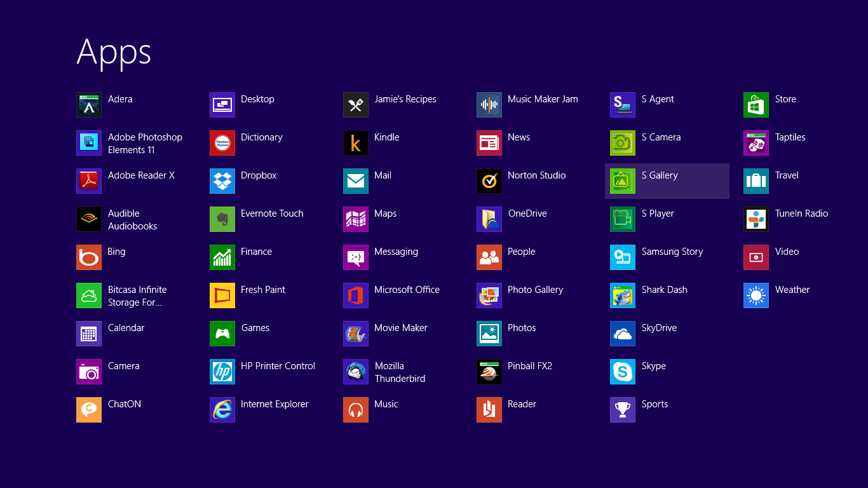Screen dimensions: 868x488
Task: Launch the Photo Gallery icon
Action: (x=489, y=295)
